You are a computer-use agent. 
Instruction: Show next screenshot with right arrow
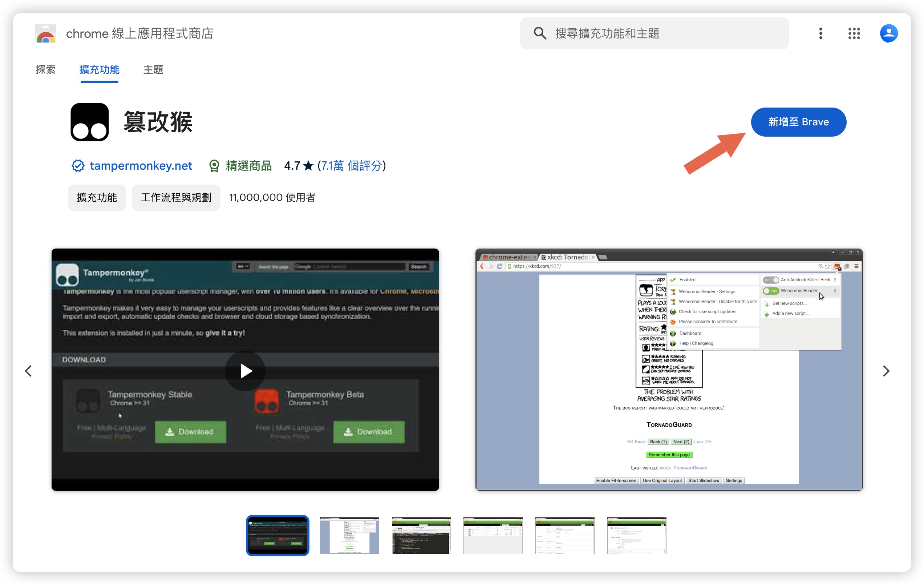[x=886, y=371]
